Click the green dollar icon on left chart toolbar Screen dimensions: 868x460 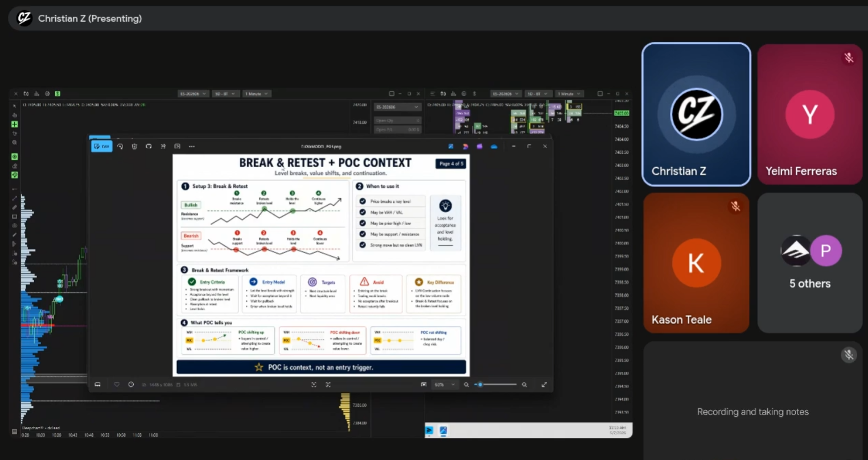(57, 94)
